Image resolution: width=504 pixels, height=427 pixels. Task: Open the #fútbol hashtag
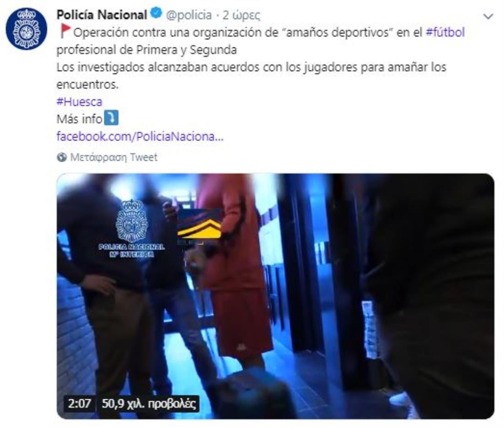(445, 32)
